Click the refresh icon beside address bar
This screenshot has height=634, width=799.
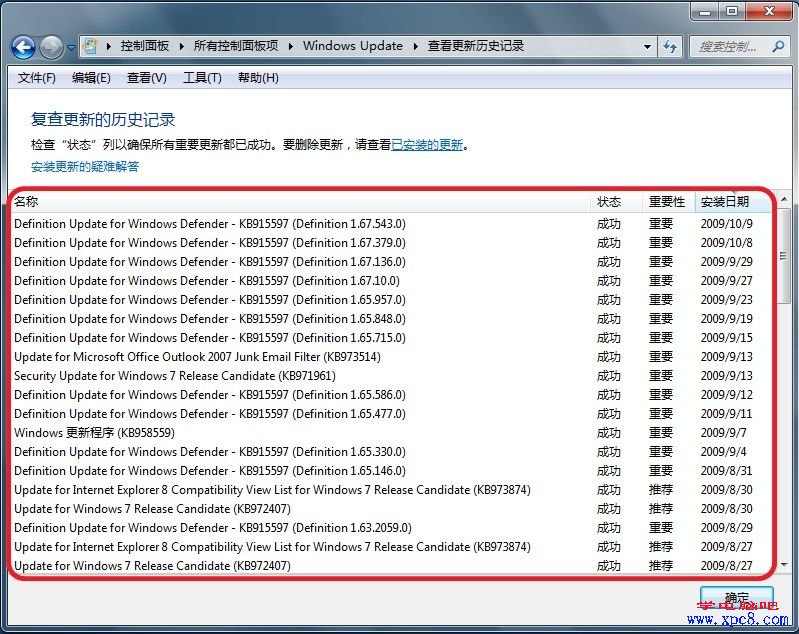[670, 46]
